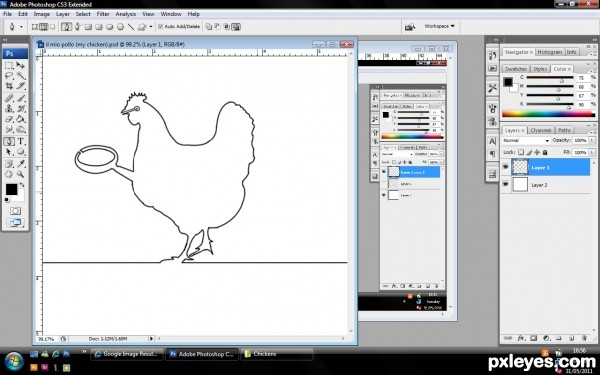Screen dimensions: 600x375
Task: Open document status bar arrow menu
Action: pos(151,339)
